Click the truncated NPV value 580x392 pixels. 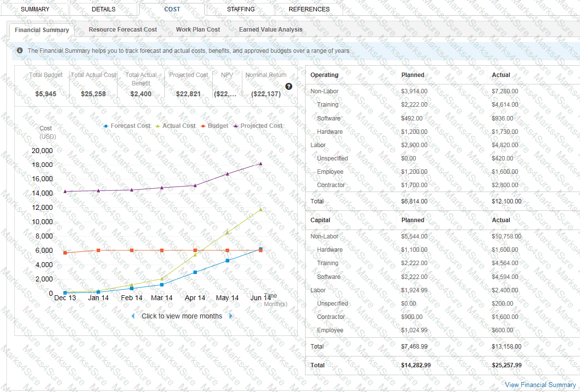coord(225,94)
